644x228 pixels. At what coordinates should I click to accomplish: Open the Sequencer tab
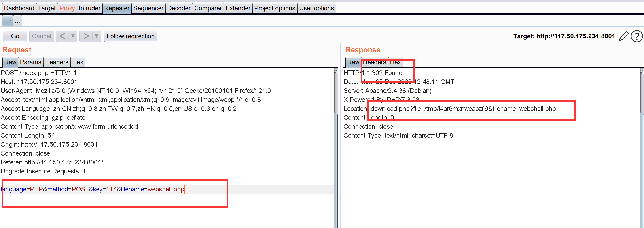(x=148, y=8)
